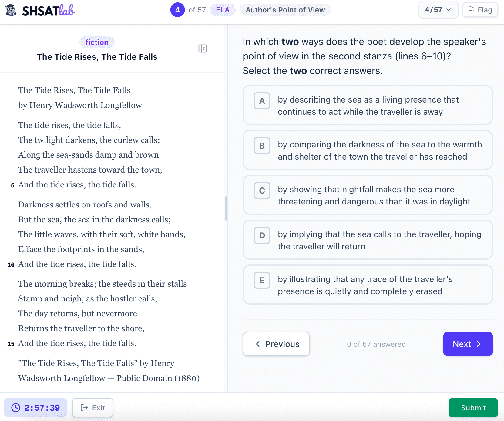The height and width of the screenshot is (421, 504).
Task: Click the left chevron on Previous
Action: (x=258, y=344)
